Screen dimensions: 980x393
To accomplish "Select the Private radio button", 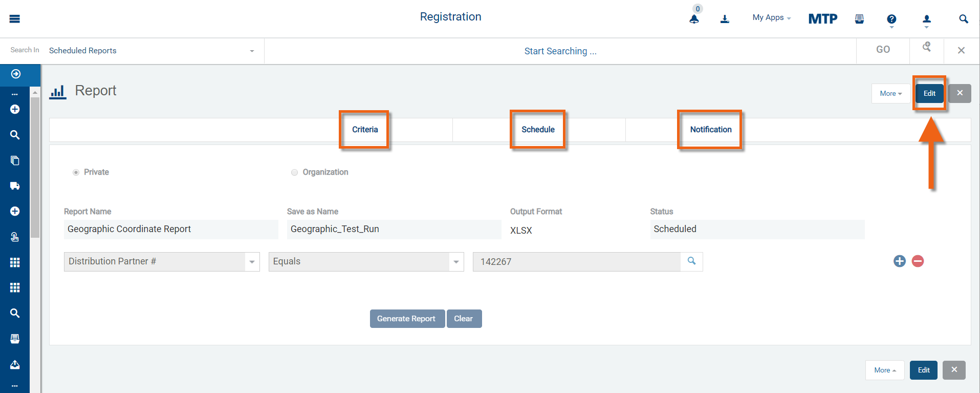I will (x=76, y=172).
